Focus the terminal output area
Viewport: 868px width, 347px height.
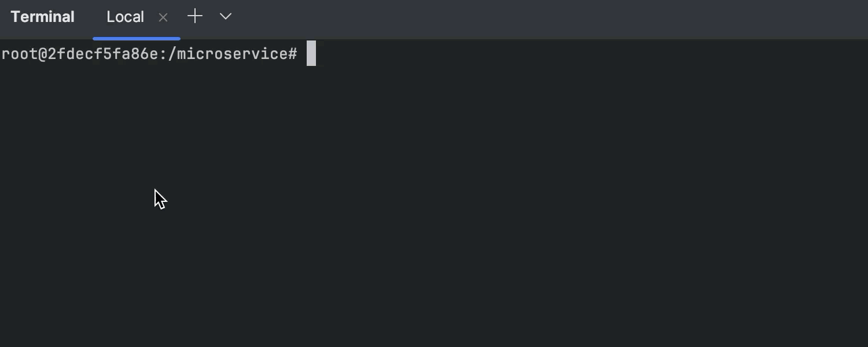[434, 202]
